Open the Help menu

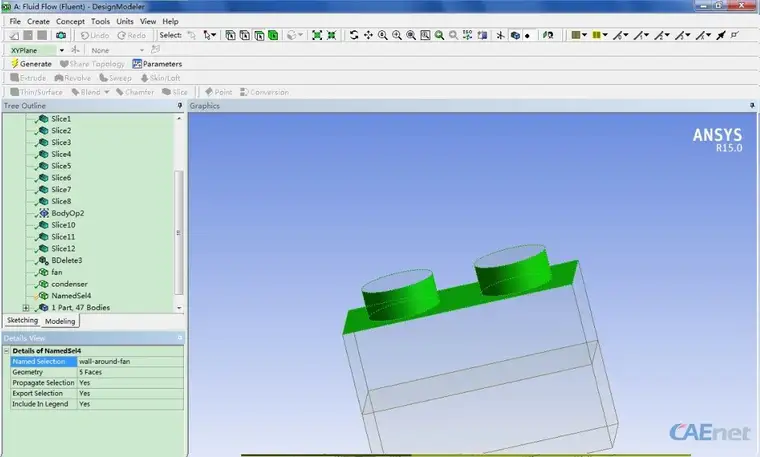[x=170, y=21]
